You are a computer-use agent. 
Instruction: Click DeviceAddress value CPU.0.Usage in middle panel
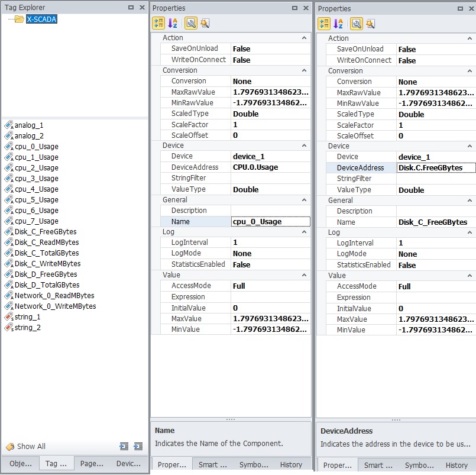coord(270,167)
